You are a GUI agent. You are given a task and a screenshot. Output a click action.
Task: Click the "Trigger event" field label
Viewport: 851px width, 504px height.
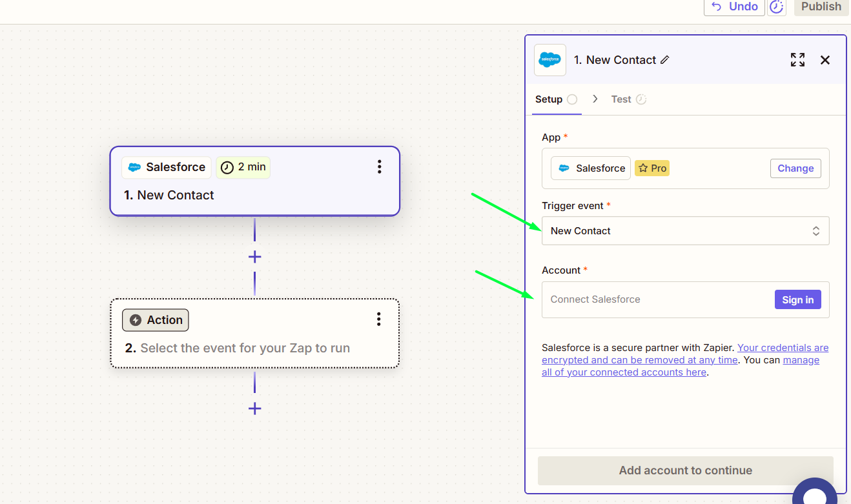coord(573,206)
